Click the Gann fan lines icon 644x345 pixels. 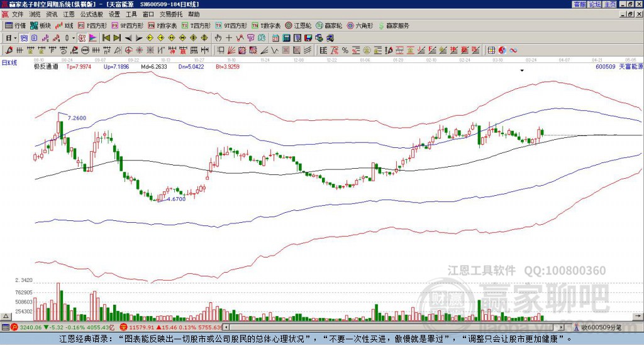point(231,50)
